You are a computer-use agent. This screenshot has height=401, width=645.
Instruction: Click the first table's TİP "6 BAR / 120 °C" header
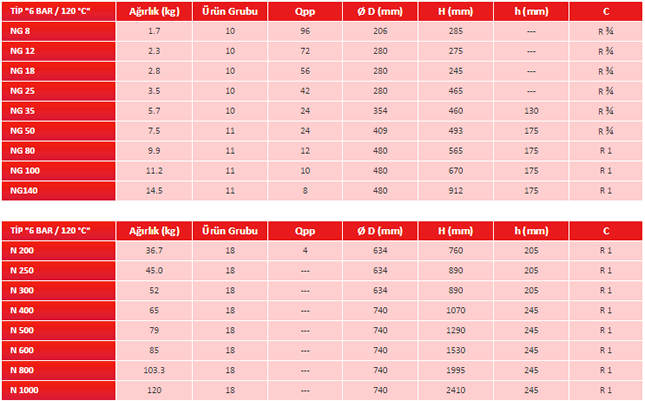[58, 12]
